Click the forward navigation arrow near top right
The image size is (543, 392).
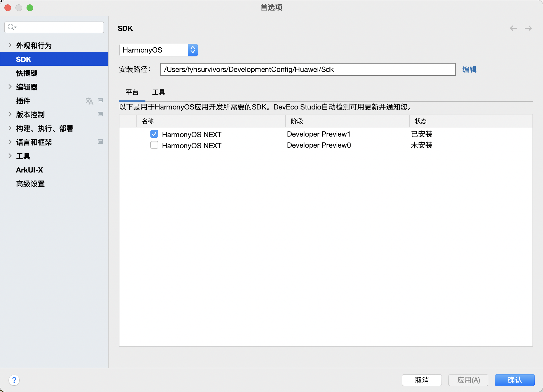pos(528,28)
